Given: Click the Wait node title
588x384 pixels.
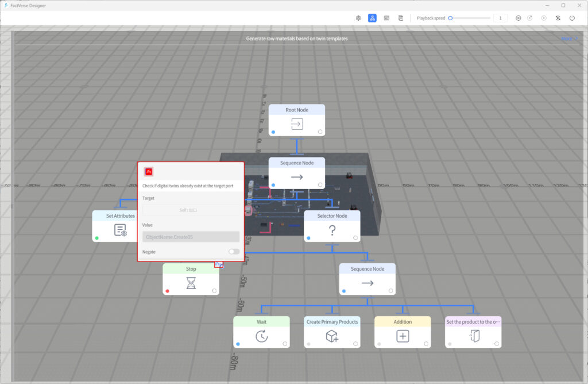Looking at the screenshot, I should click(x=262, y=322).
